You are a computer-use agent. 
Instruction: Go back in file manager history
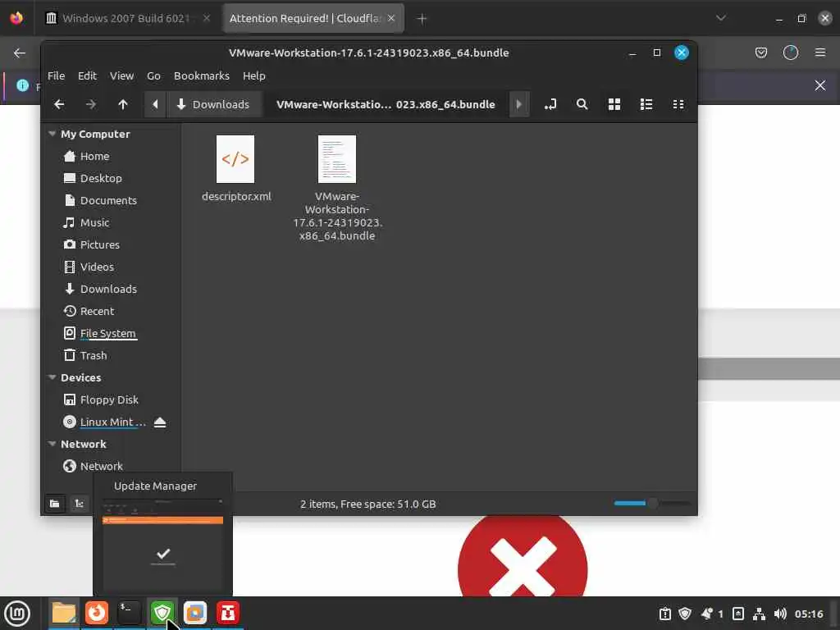tap(59, 104)
